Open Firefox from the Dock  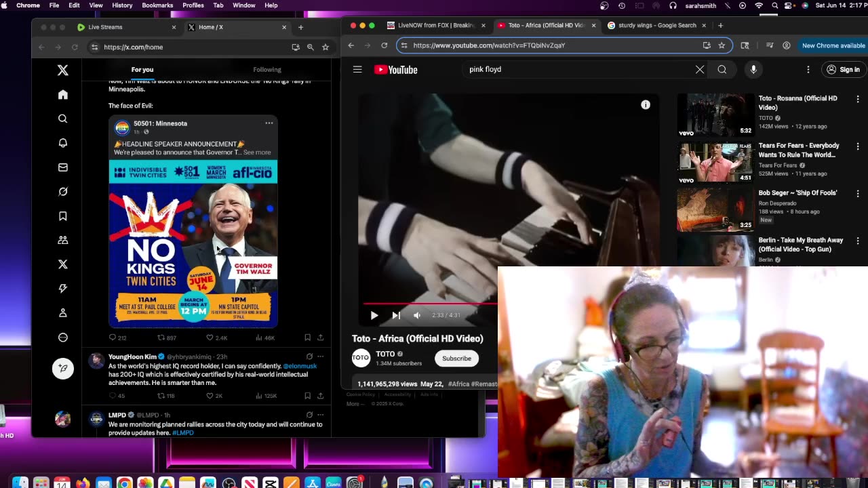click(83, 483)
